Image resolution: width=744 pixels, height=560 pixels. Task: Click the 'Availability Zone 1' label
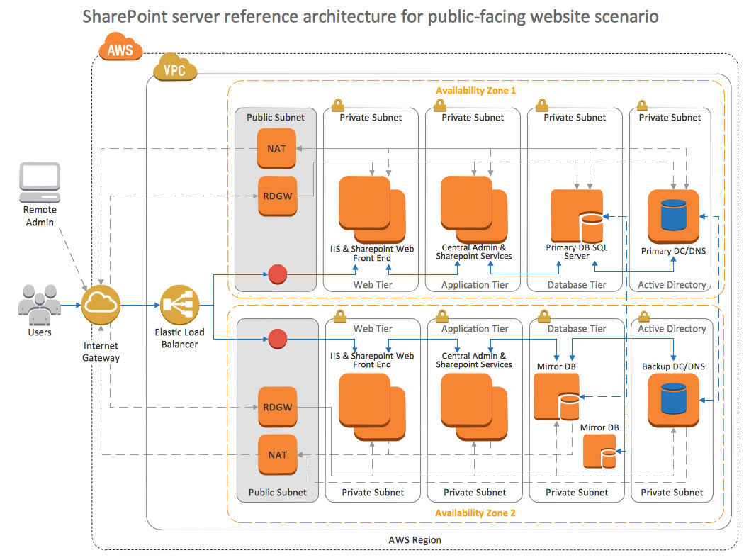(476, 91)
